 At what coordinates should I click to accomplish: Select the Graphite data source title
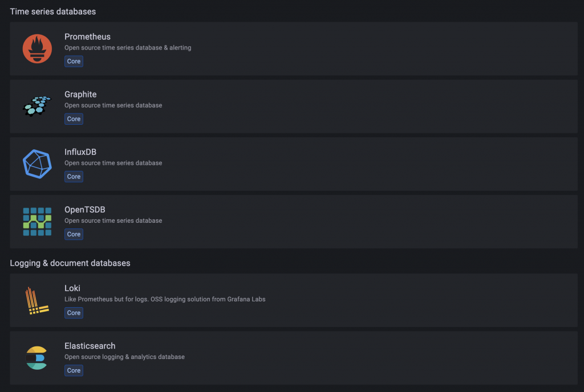(80, 94)
